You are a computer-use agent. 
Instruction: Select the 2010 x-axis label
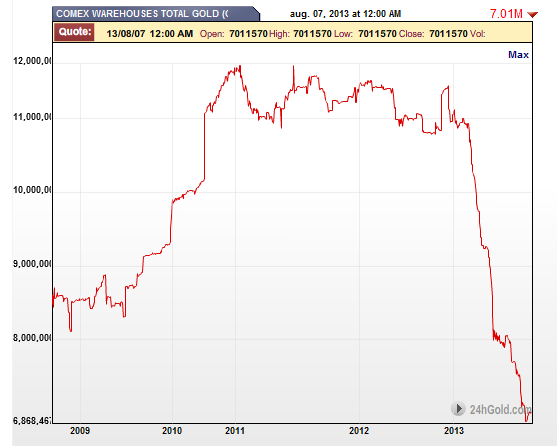point(172,431)
